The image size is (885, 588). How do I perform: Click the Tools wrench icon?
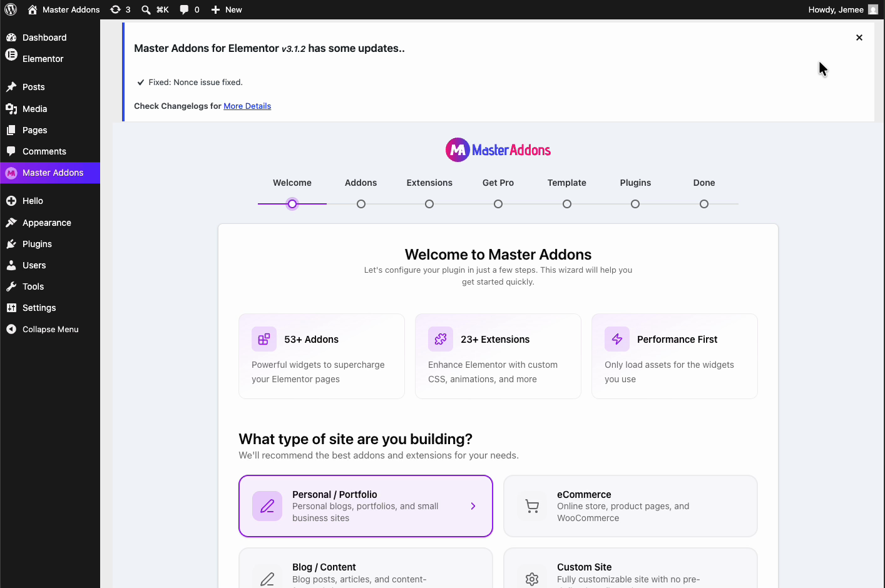click(11, 286)
